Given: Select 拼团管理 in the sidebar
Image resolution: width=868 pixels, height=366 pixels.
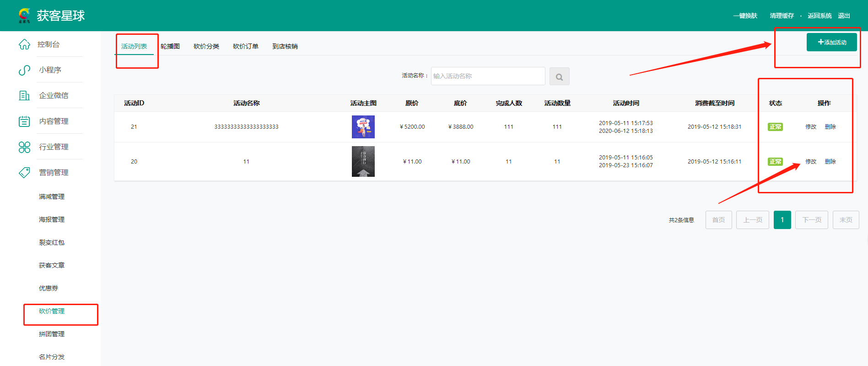Looking at the screenshot, I should [x=52, y=334].
